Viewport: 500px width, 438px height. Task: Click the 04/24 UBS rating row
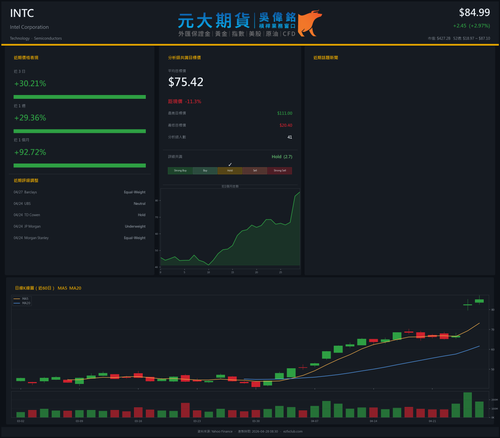(x=80, y=204)
